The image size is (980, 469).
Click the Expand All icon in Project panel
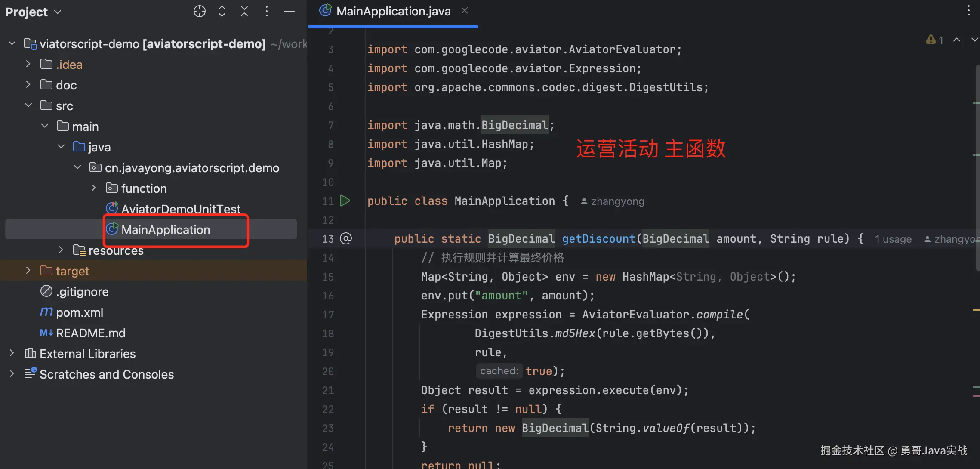[x=222, y=12]
